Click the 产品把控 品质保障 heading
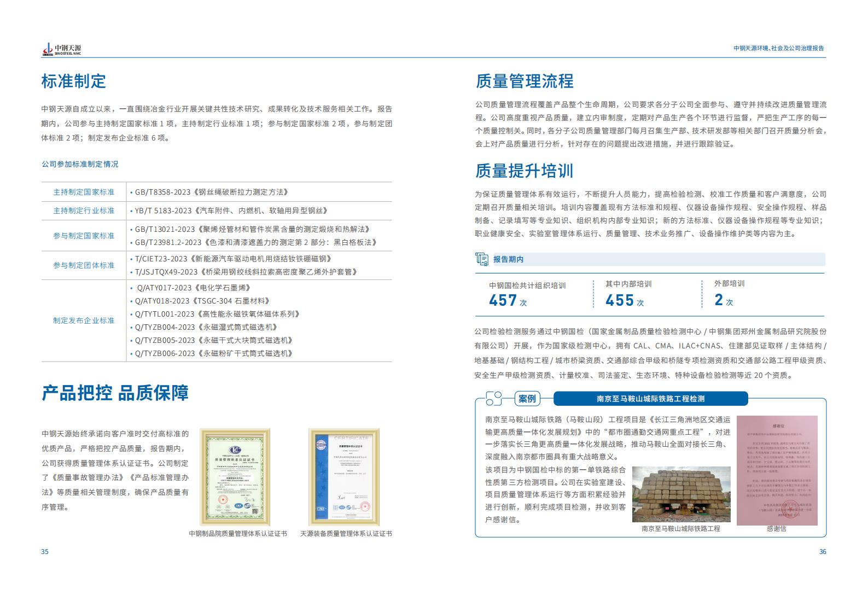 click(x=115, y=393)
